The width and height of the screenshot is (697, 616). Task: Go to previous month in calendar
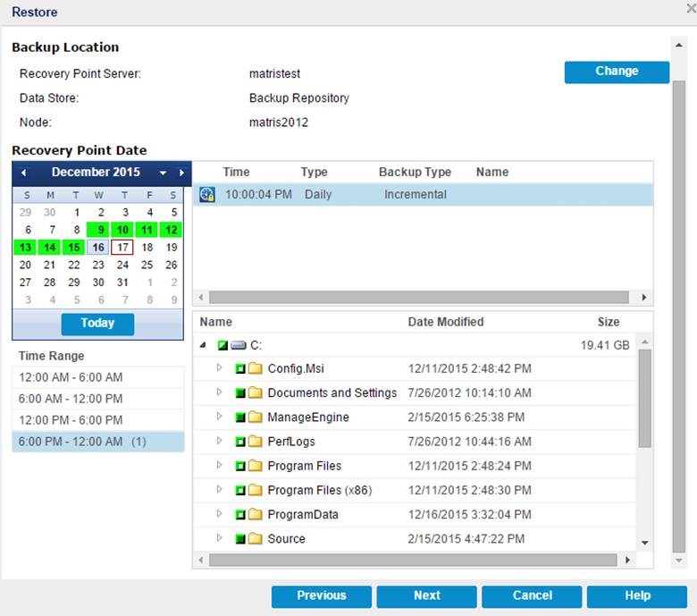point(23,173)
